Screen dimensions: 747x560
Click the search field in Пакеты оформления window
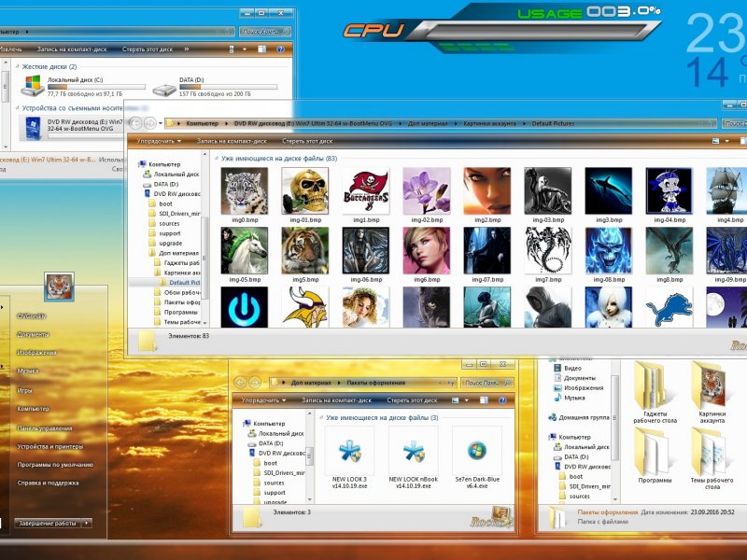coord(487,383)
